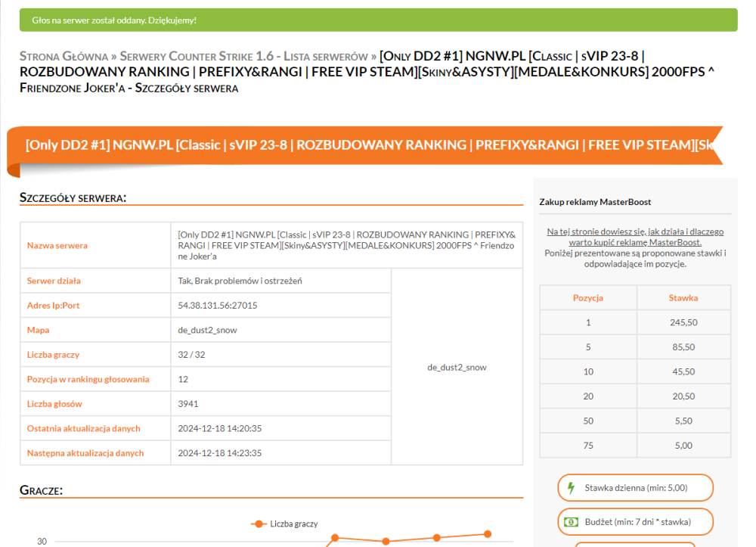Viewport: 756px width, 547px height.
Task: Open the Strona Główna breadcrumb link
Action: [64, 57]
